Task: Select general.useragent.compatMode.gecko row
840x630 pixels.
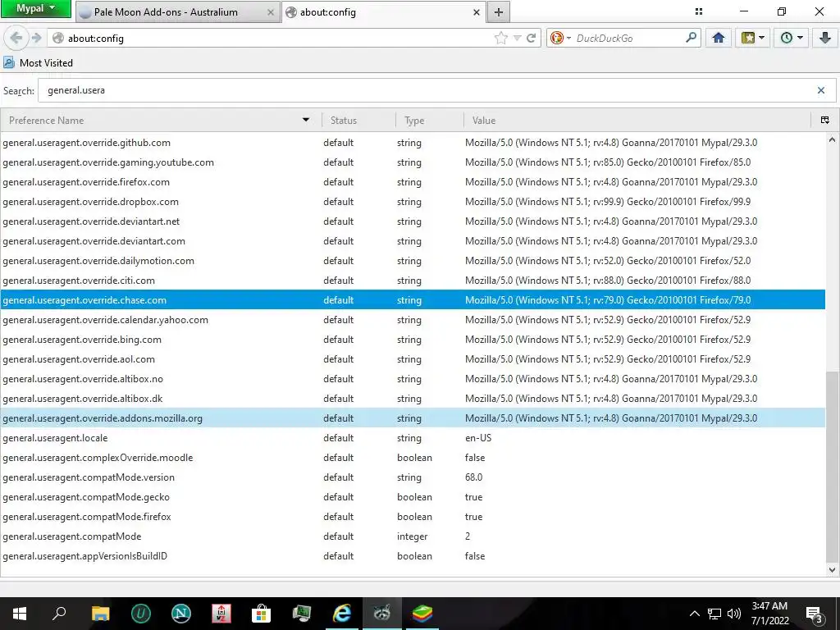Action: pyautogui.click(x=413, y=497)
